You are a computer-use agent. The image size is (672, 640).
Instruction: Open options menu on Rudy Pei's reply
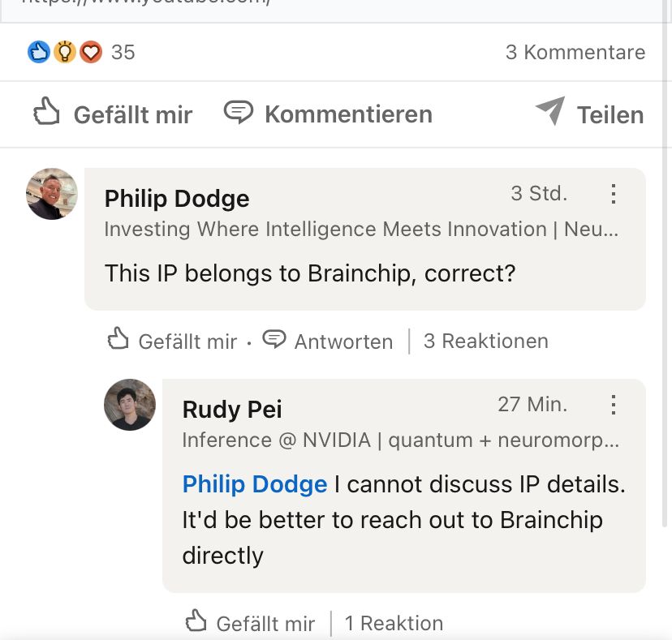(x=614, y=405)
